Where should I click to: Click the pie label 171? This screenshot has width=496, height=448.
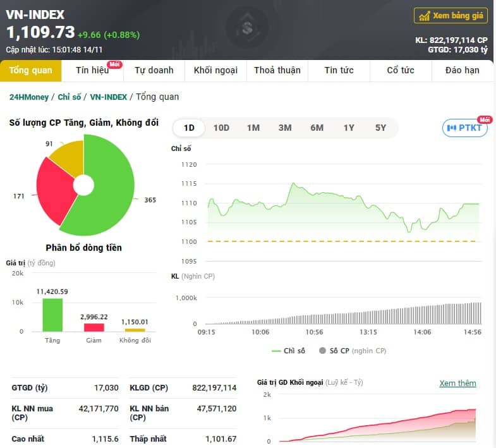click(x=19, y=196)
